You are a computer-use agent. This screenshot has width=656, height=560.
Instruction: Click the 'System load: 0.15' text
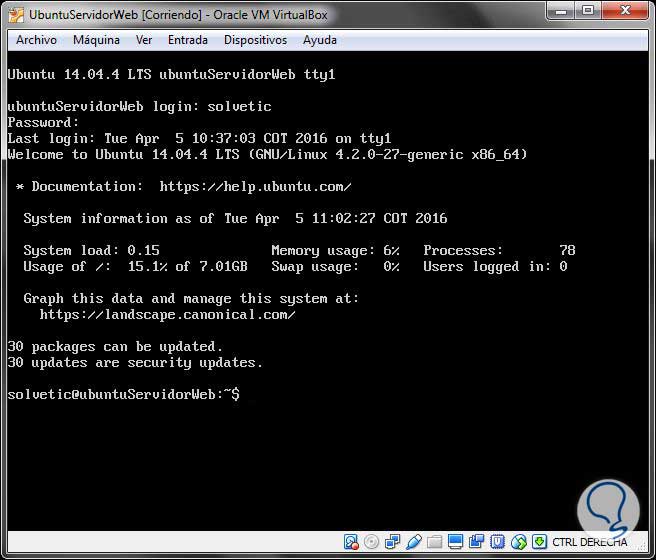(x=91, y=251)
